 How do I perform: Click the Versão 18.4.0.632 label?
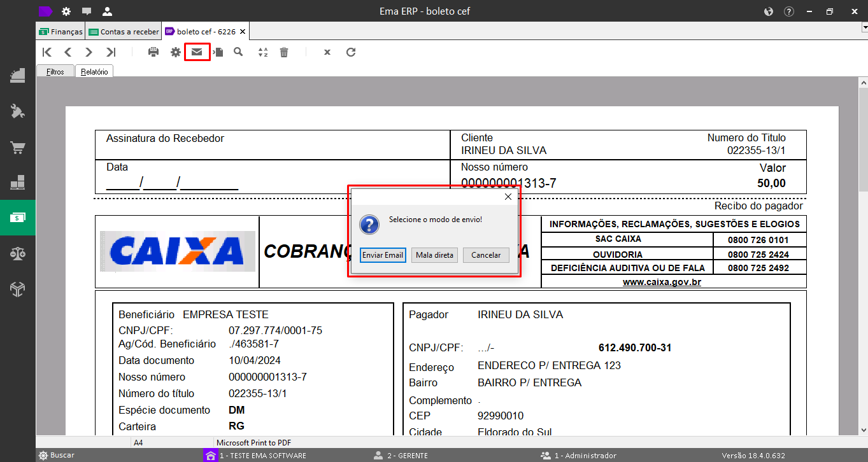753,456
